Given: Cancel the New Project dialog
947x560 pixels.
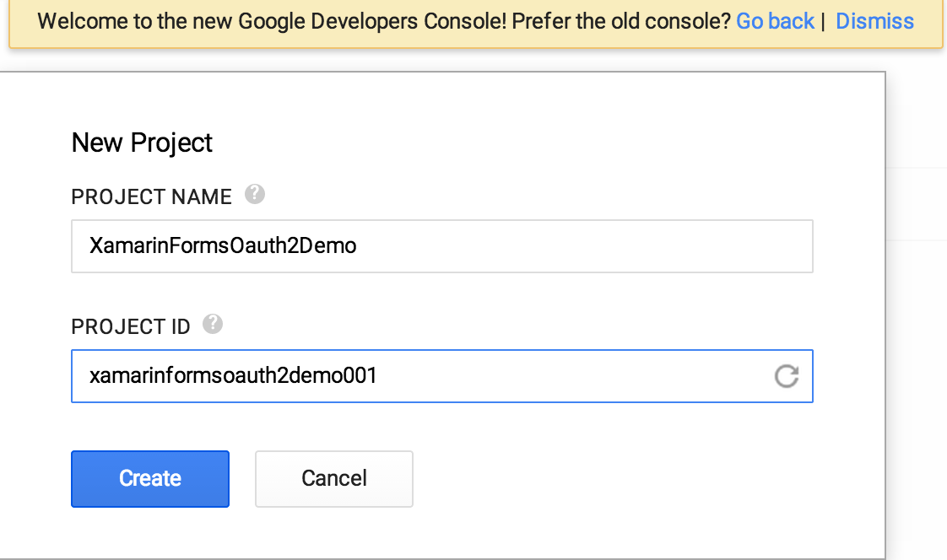Looking at the screenshot, I should click(333, 478).
